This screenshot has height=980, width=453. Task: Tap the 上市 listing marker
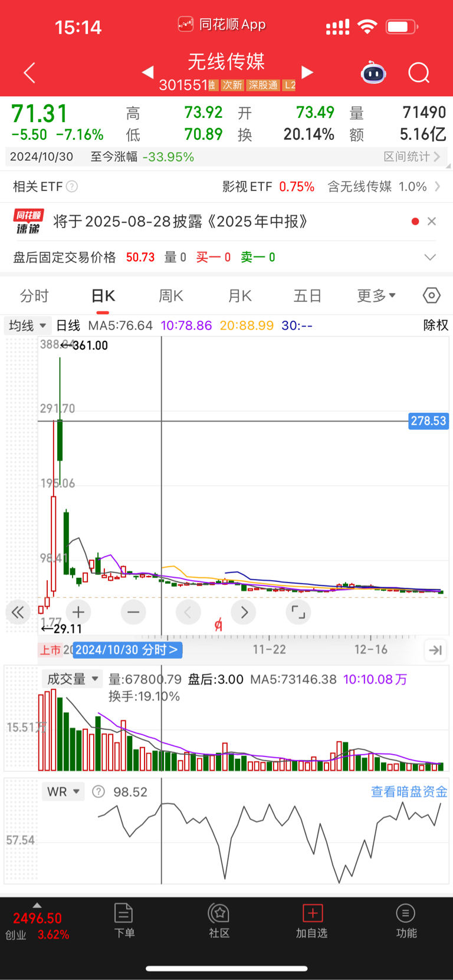(50, 650)
